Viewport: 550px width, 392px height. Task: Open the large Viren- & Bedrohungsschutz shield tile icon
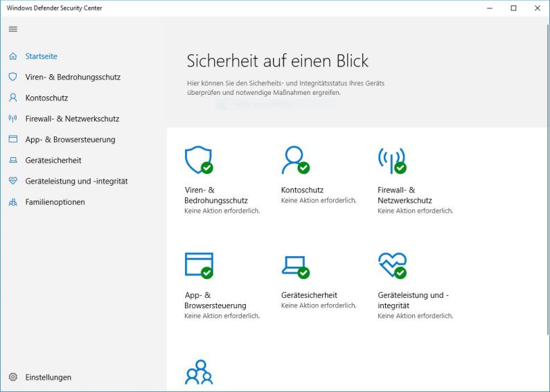coord(199,160)
